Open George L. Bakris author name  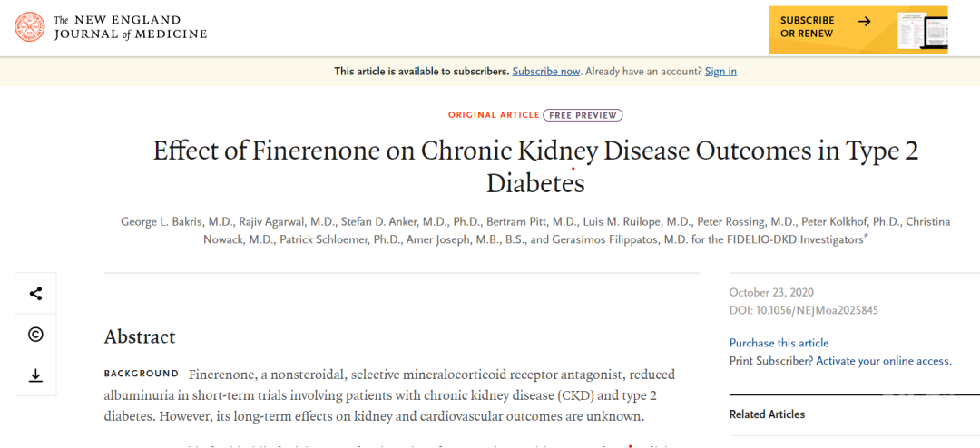point(178,222)
